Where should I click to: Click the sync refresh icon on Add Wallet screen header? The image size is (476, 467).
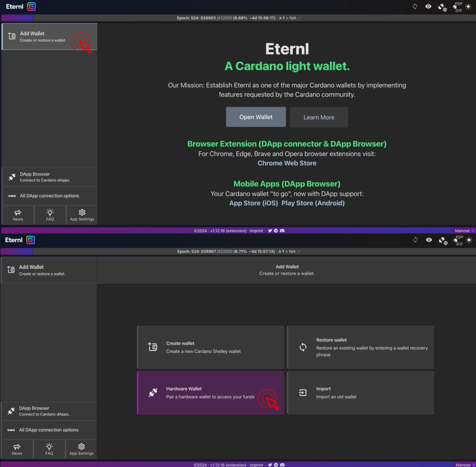pos(415,240)
